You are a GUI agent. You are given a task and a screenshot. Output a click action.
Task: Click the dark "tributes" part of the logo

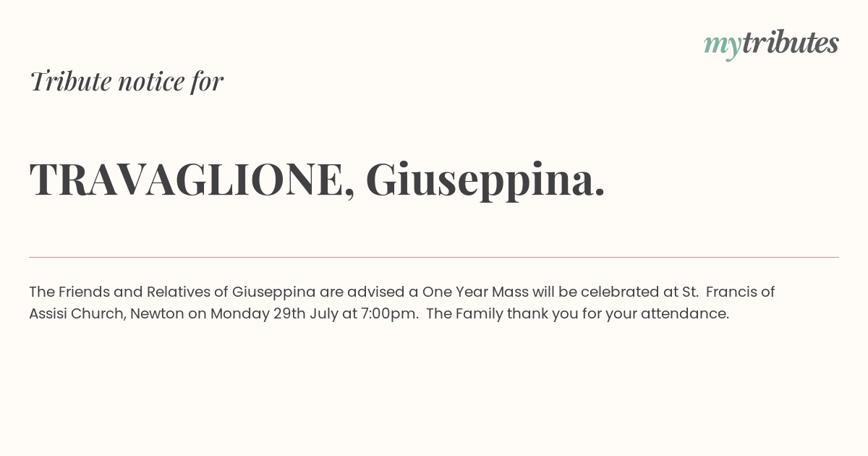coord(790,43)
